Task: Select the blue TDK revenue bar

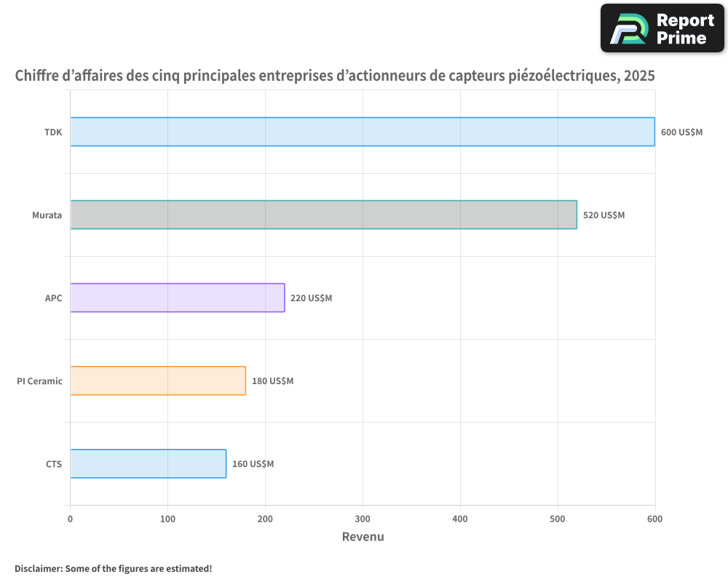Action: pos(362,132)
